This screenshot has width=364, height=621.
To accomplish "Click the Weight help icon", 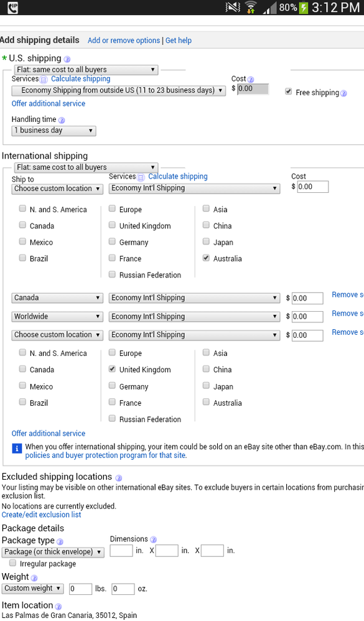I will [x=34, y=578].
